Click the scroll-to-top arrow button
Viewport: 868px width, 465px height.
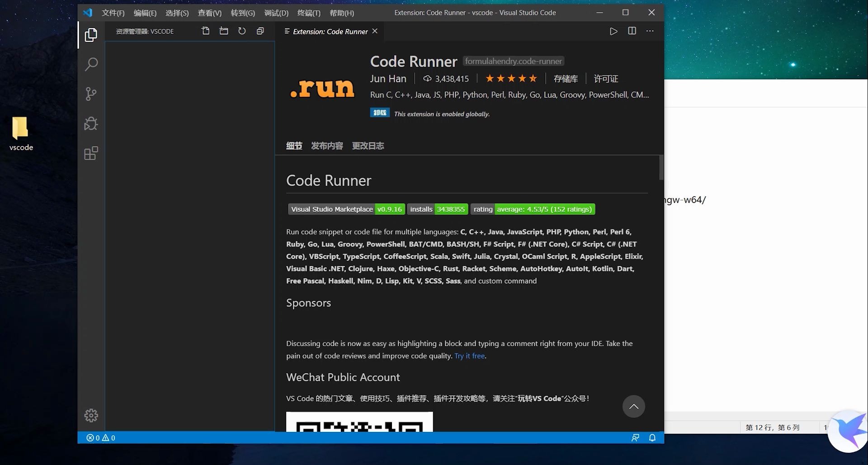[x=634, y=406]
